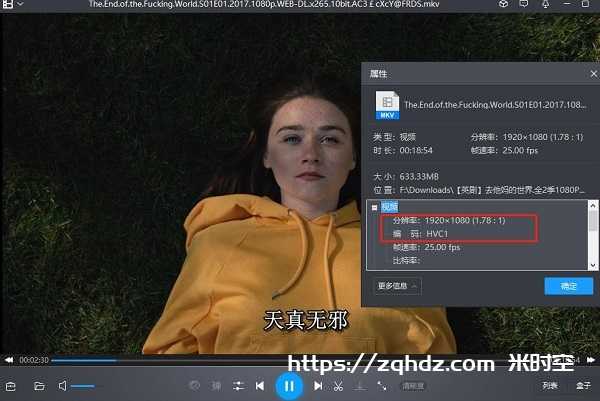The width and height of the screenshot is (600, 401).
Task: Pause the video with the blue button
Action: [x=289, y=386]
